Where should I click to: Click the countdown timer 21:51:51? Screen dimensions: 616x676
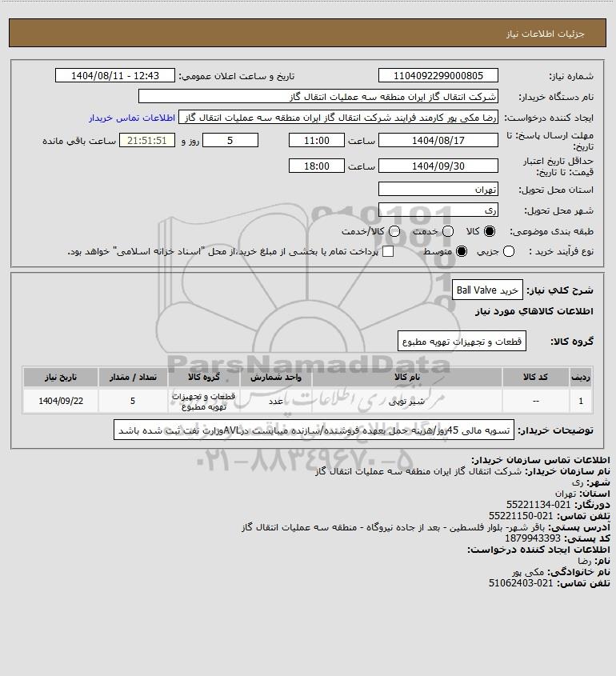147,140
